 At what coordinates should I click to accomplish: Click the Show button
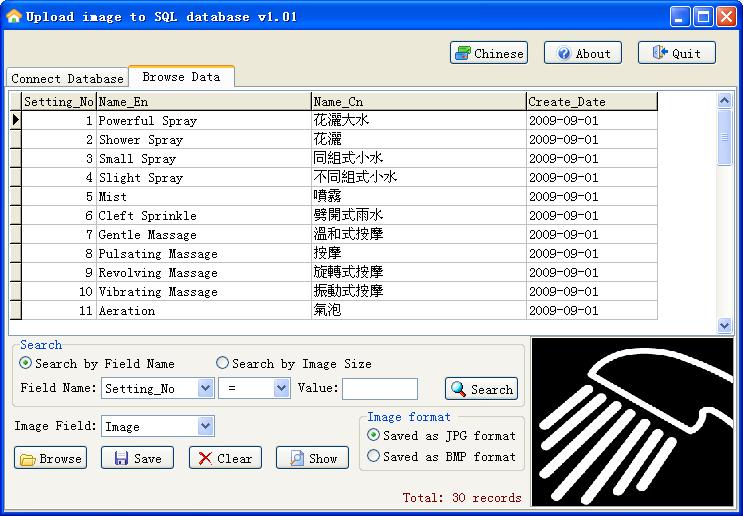(x=312, y=458)
